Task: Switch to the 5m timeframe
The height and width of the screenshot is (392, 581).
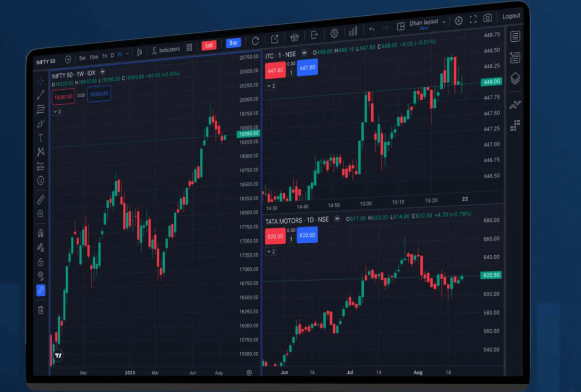Action: 82,58
